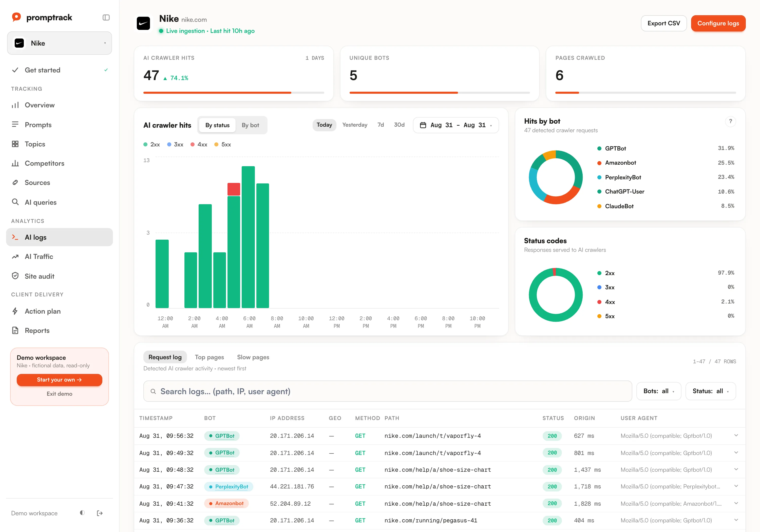Screen dimensions: 760x532
Task: Click the Nike swoosh logo in header
Action: tap(143, 24)
